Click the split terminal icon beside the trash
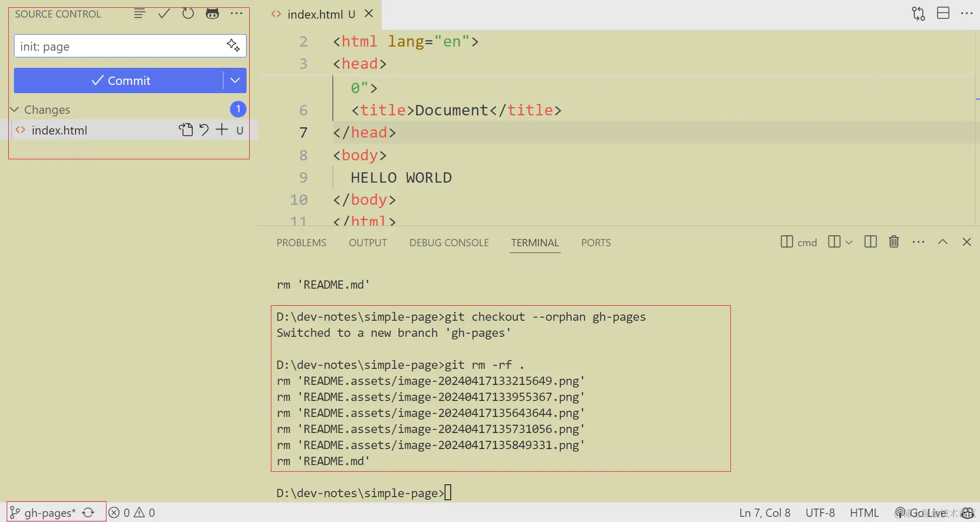The image size is (980, 522). [x=870, y=242]
